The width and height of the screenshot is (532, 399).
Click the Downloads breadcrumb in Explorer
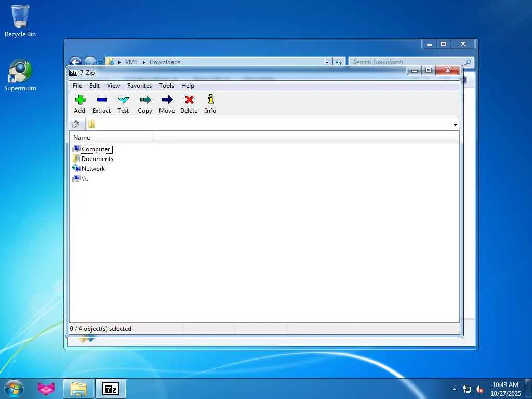click(x=165, y=62)
